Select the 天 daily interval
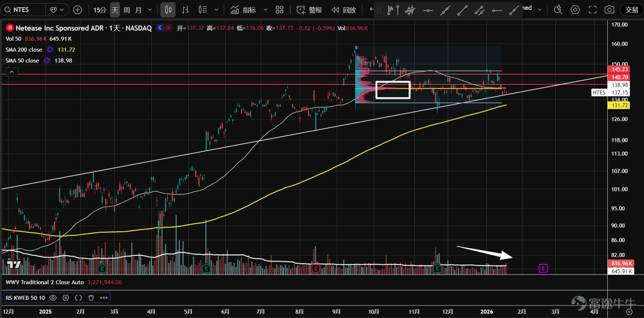644x318 pixels. [115, 10]
